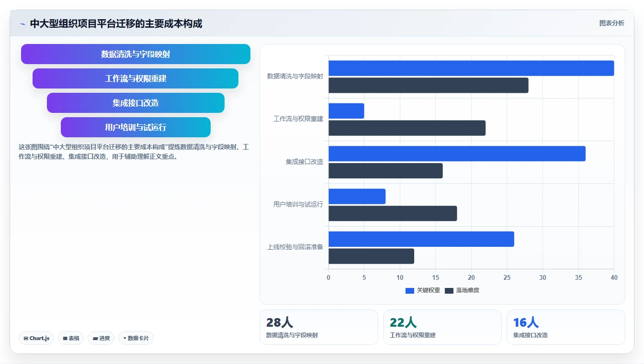Click the dark 用户培训与试运行 bar
The image size is (644, 364).
(x=393, y=213)
